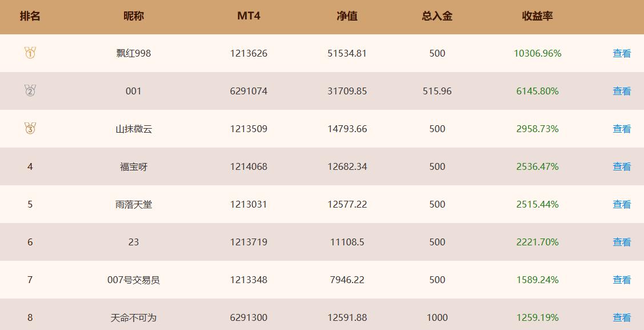The width and height of the screenshot is (644, 330).
Task: Click return rate 10306.96% value
Action: [537, 53]
